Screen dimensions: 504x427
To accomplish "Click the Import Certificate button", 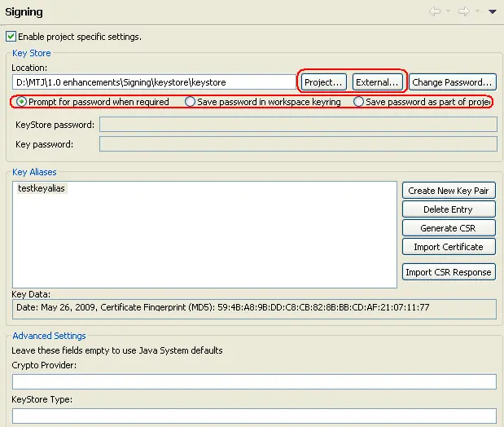I will coord(449,246).
